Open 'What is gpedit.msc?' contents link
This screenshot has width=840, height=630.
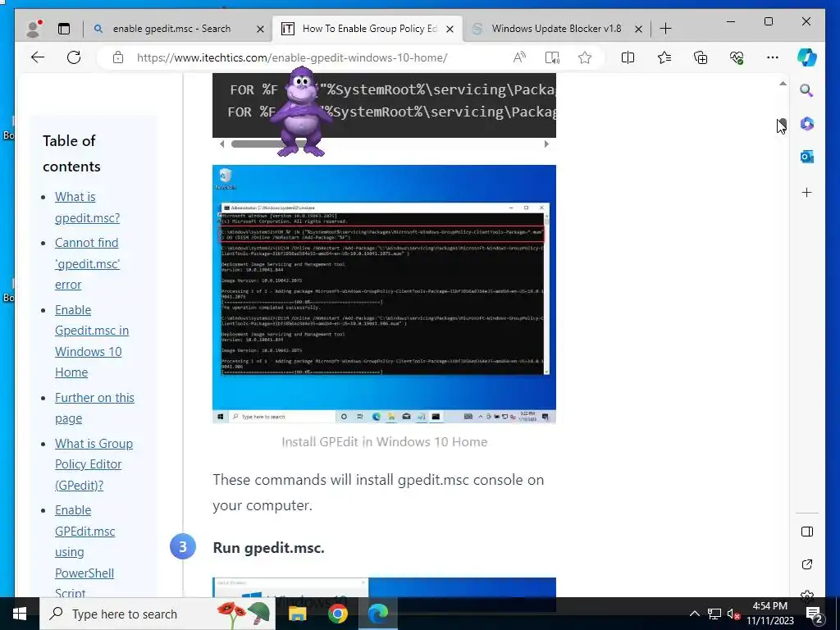pos(87,208)
